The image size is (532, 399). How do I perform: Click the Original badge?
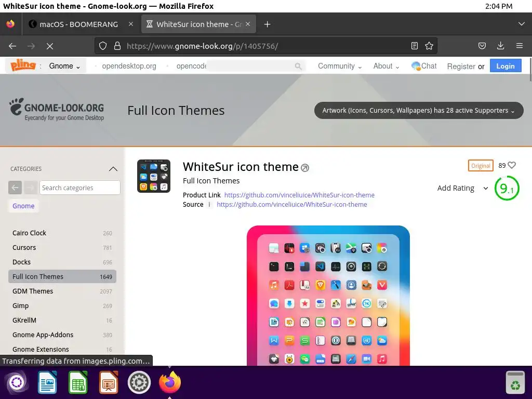[481, 166]
